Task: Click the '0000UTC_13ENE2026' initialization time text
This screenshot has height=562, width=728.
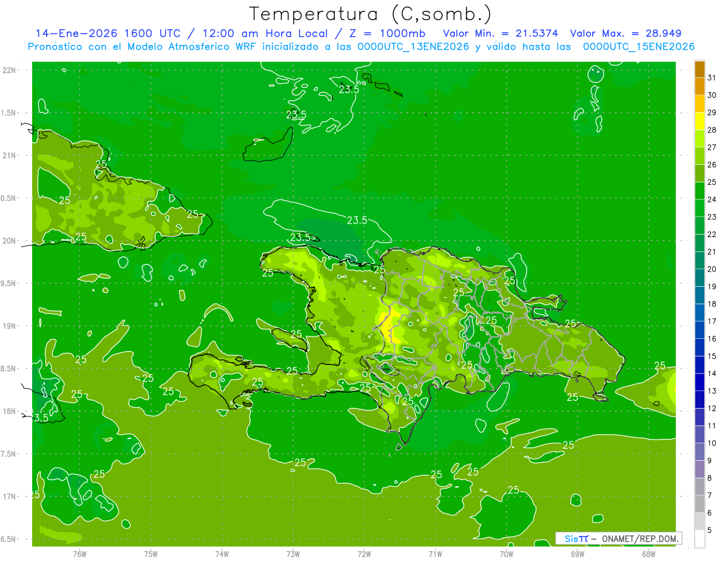Action: (413, 47)
